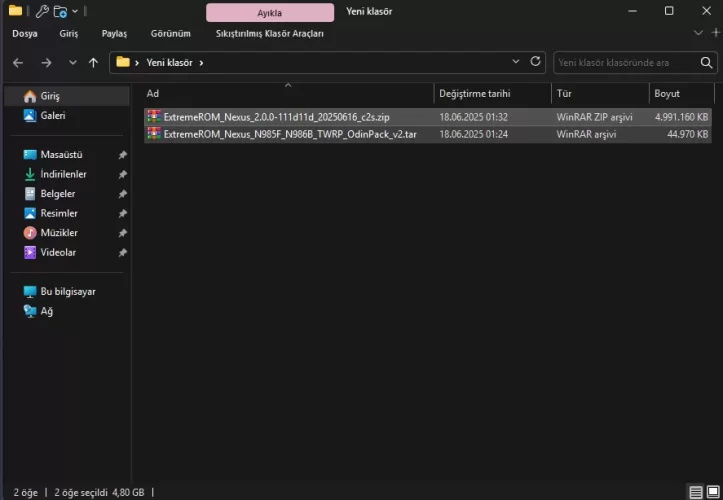
Task: Click the new folder icon in the title bar
Action: pos(60,11)
